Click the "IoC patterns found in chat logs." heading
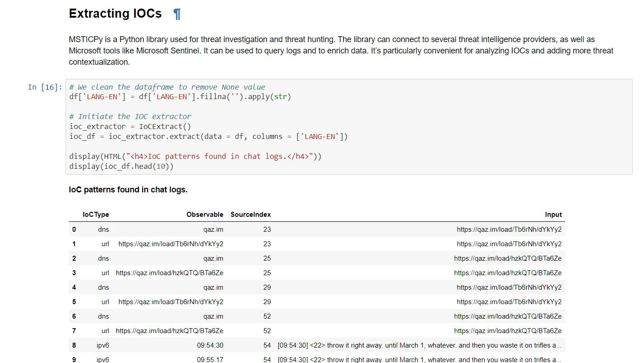This screenshot has height=363, width=644. (128, 190)
